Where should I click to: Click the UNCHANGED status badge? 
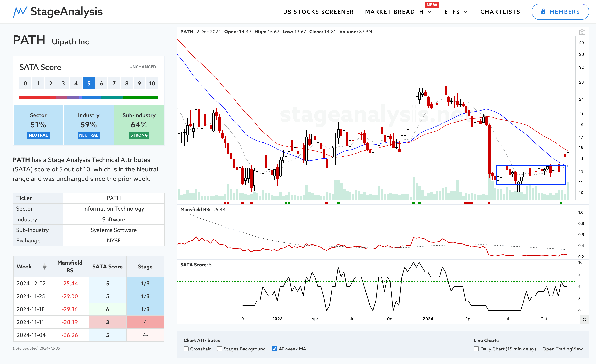(x=143, y=67)
